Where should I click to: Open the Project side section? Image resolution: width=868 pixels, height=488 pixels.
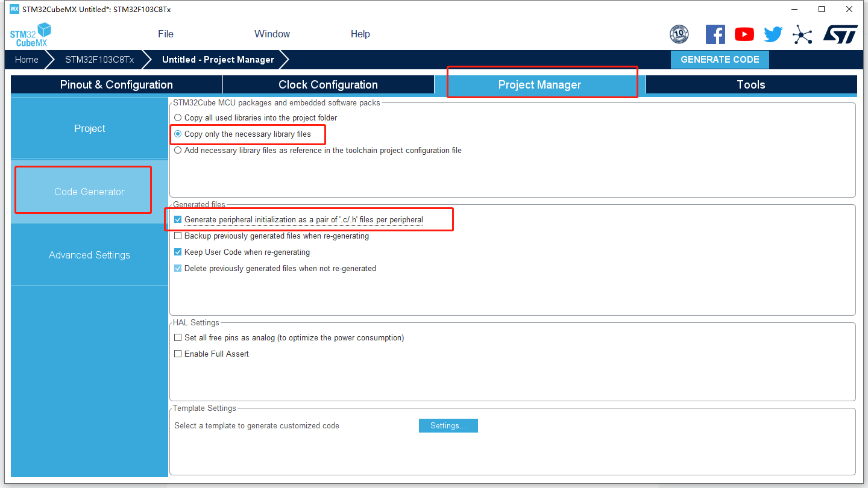89,128
